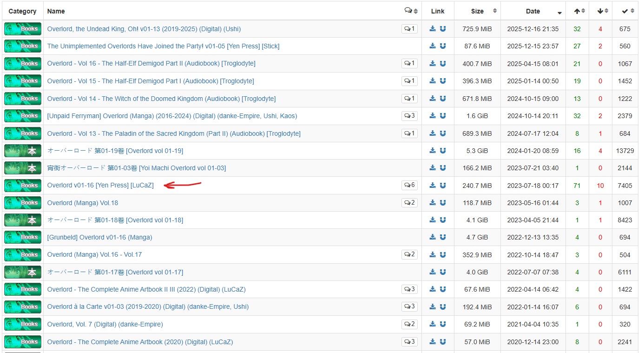The height and width of the screenshot is (353, 644).
Task: Open magnet link for Overlord, Vol. 7 (Digital)
Action: click(443, 324)
